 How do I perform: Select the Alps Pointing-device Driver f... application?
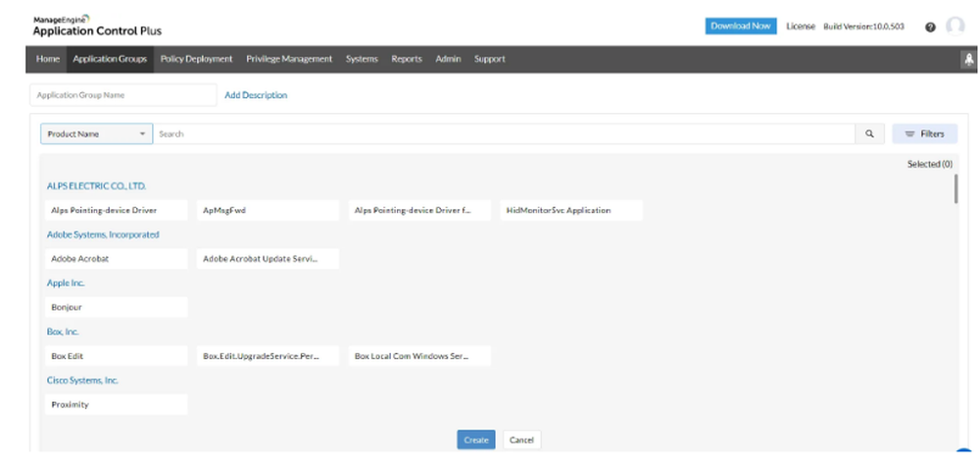pyautogui.click(x=420, y=210)
